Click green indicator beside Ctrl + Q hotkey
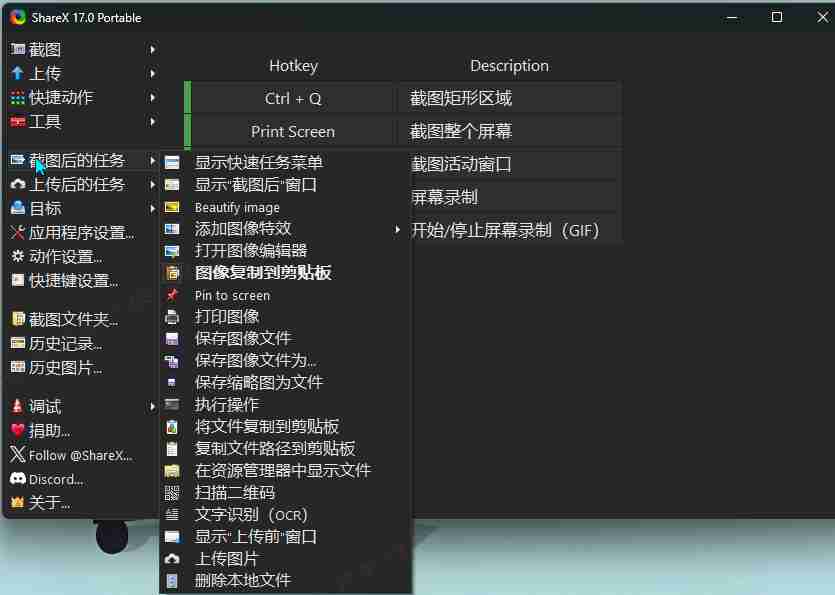Screen dimensions: 835x595 pos(187,98)
